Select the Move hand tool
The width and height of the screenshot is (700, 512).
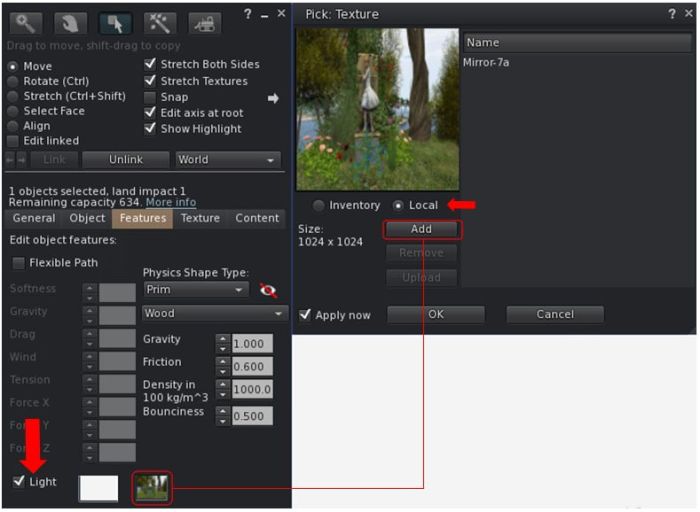click(x=69, y=22)
